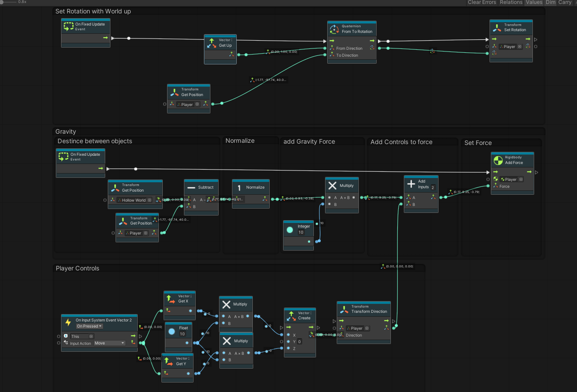Screen dimensions: 577x392
Task: Toggle the Dim toolbar option
Action: pyautogui.click(x=551, y=2)
